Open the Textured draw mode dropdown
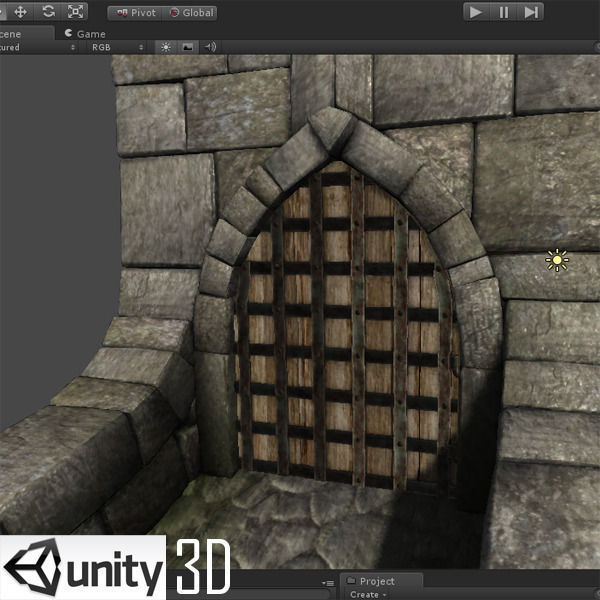The width and height of the screenshot is (600, 600). (38, 47)
